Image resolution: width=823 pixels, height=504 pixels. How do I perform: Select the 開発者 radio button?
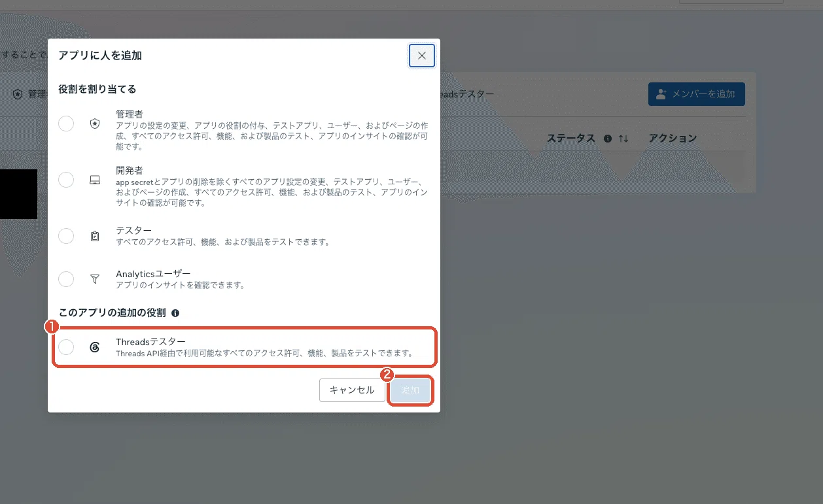tap(66, 179)
